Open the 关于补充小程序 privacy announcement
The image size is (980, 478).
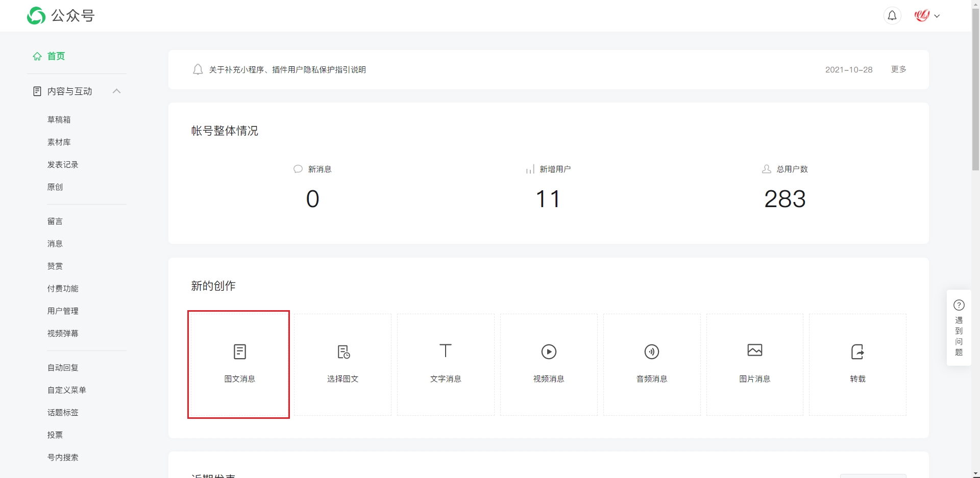287,70
